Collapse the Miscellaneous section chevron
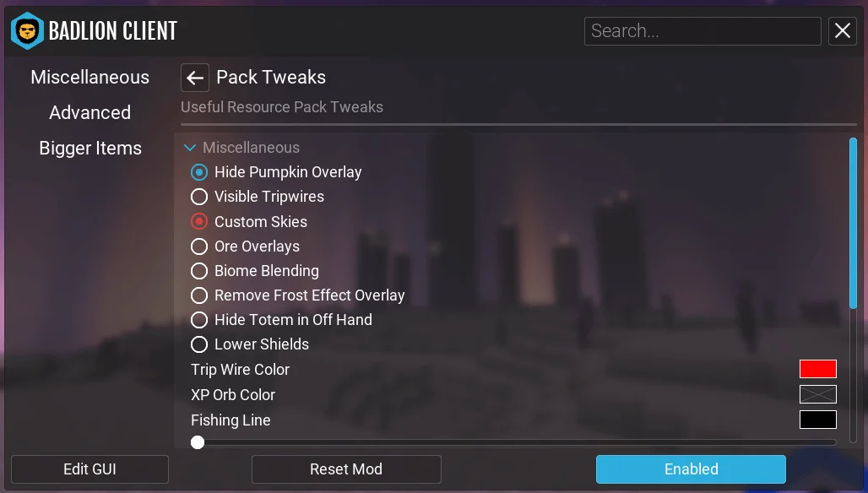This screenshot has height=493, width=868. [190, 148]
